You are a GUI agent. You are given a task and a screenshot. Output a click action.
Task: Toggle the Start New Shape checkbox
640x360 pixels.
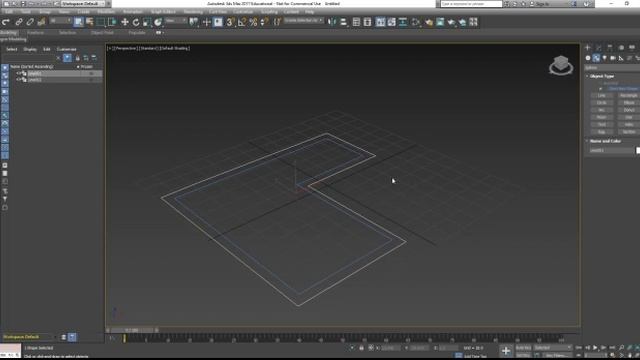pos(600,89)
